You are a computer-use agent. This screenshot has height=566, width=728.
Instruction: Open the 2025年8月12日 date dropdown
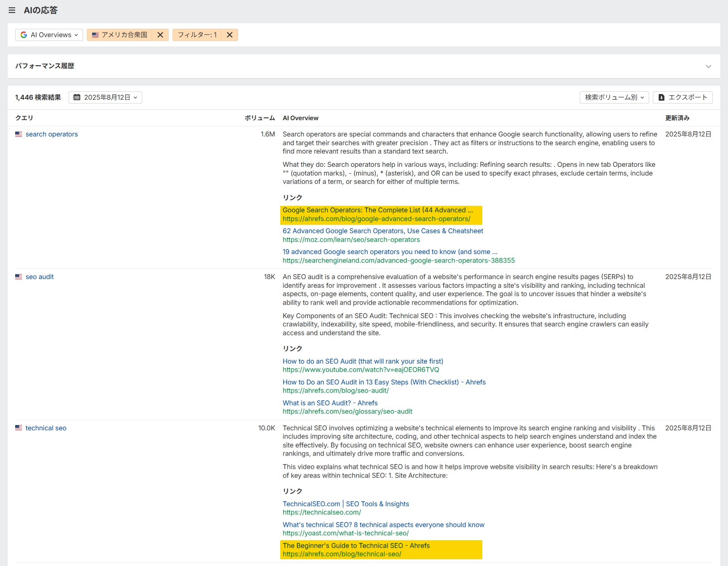coord(105,97)
